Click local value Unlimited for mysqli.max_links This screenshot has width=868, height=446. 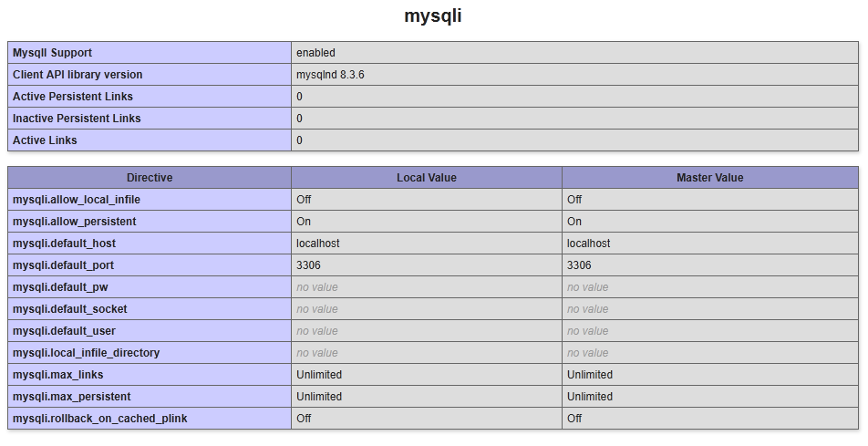point(319,375)
